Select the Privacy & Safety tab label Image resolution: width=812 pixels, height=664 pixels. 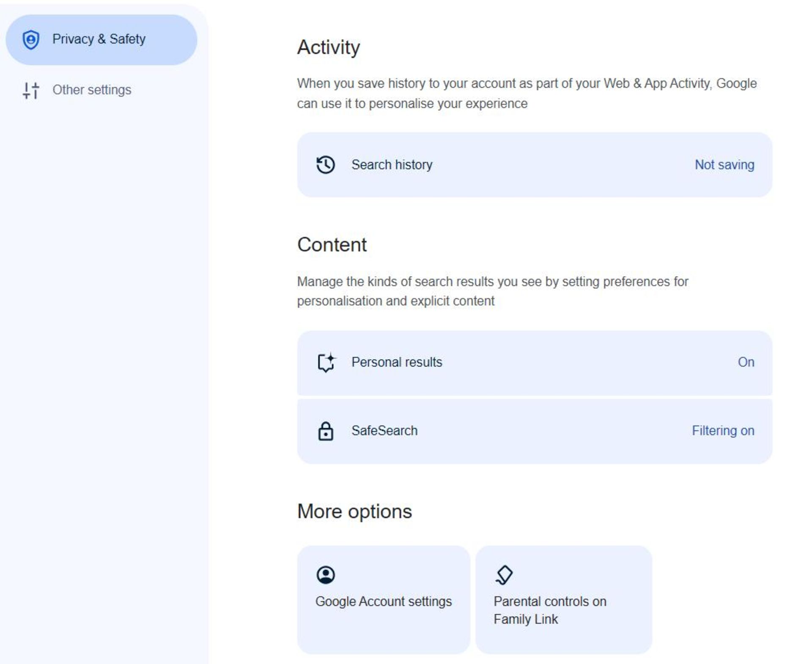(99, 39)
